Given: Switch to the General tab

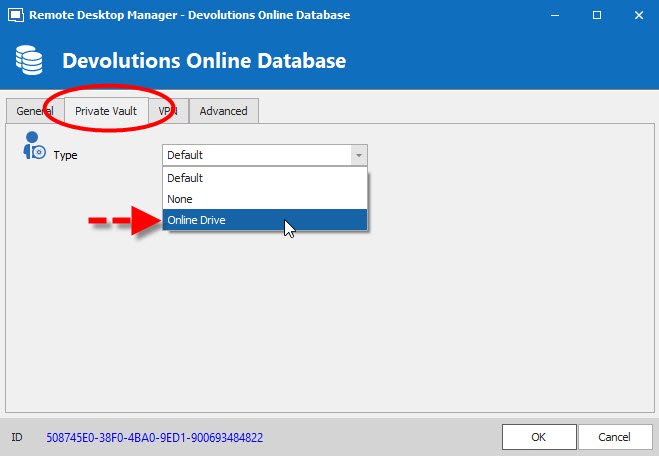Looking at the screenshot, I should 35,111.
